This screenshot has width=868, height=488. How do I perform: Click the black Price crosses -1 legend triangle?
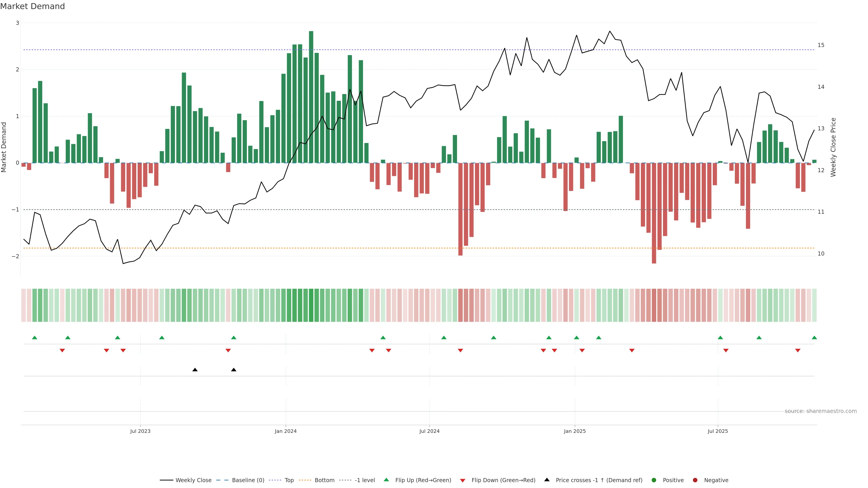[x=547, y=480]
